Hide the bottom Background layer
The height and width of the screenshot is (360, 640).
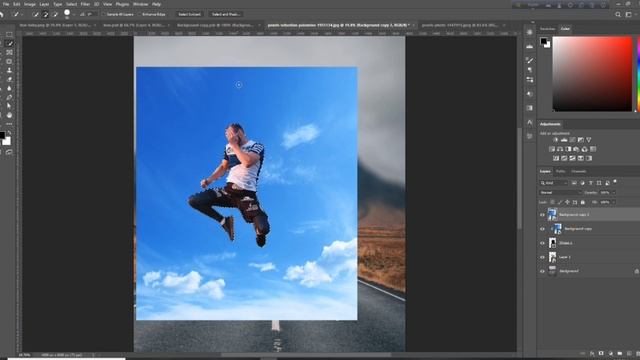(542, 271)
